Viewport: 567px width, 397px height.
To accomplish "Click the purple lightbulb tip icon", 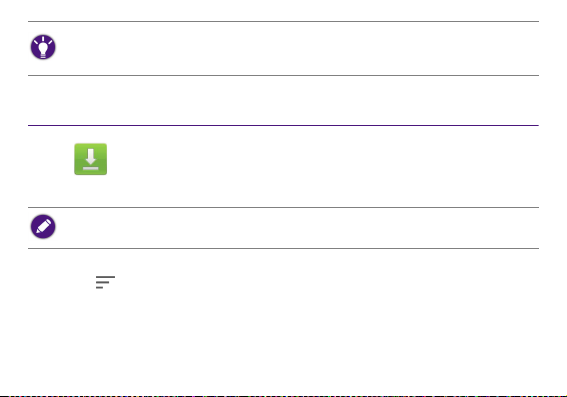I will pyautogui.click(x=43, y=47).
